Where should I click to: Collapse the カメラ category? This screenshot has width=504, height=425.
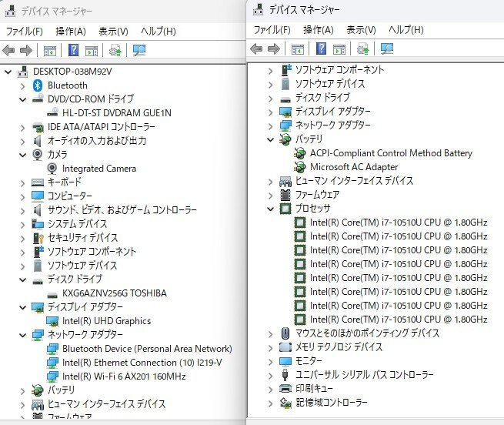click(x=22, y=155)
